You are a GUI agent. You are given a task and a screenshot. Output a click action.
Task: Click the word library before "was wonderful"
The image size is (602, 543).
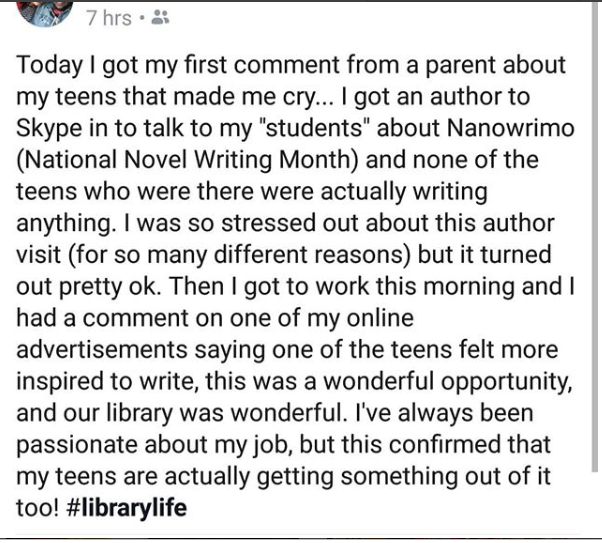pyautogui.click(x=139, y=413)
